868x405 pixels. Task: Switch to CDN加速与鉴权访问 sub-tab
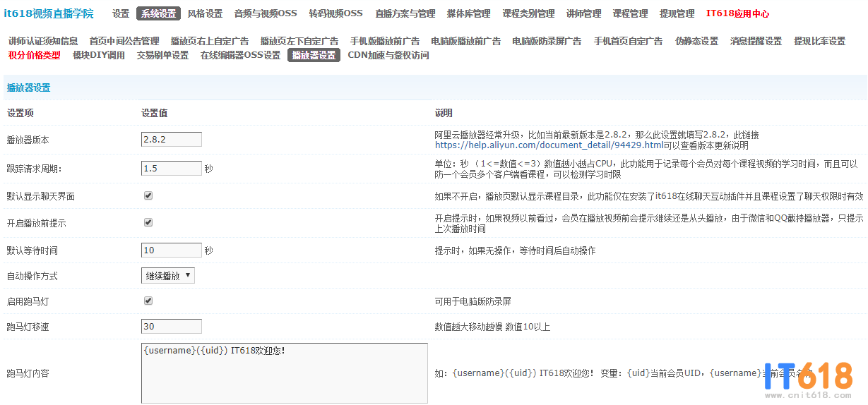(388, 55)
